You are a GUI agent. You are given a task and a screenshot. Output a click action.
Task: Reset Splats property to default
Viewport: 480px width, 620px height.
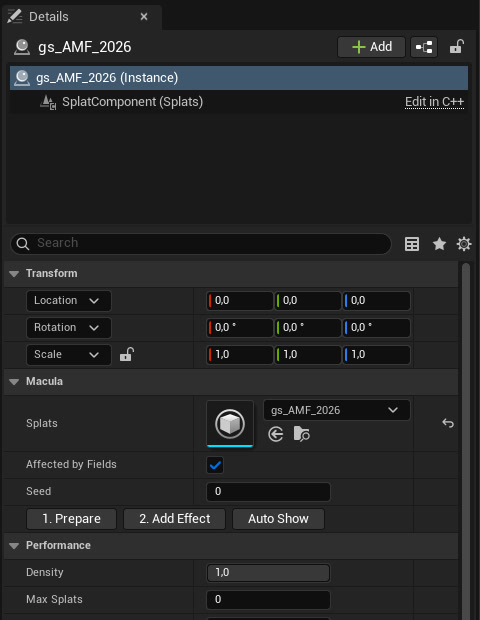(448, 423)
